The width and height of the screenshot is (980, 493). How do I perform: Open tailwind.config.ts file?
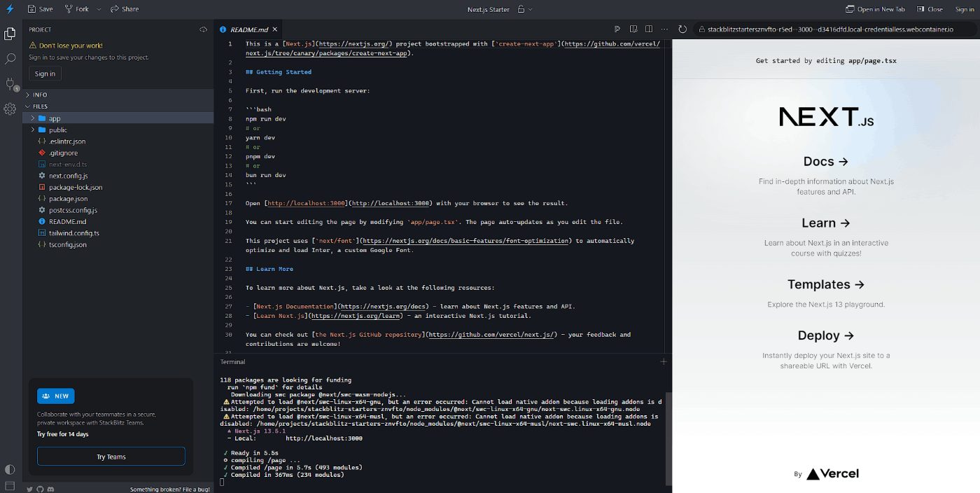[x=118, y=233]
